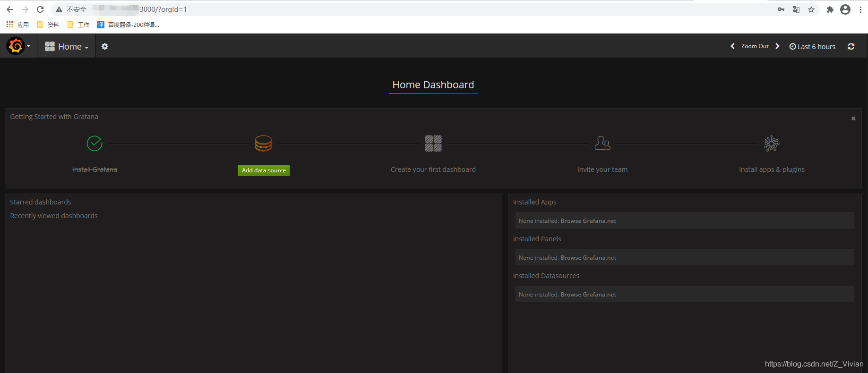This screenshot has width=868, height=373.
Task: Close the Getting Started panel
Action: [x=853, y=119]
